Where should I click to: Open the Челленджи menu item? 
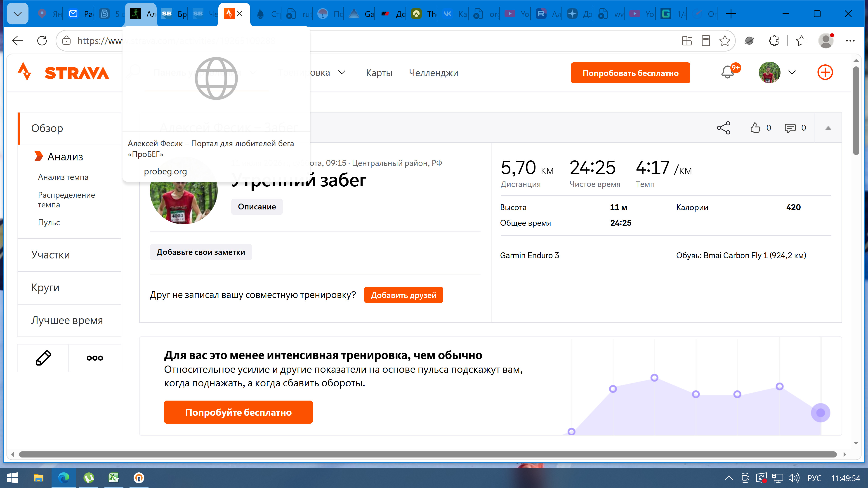[433, 73]
